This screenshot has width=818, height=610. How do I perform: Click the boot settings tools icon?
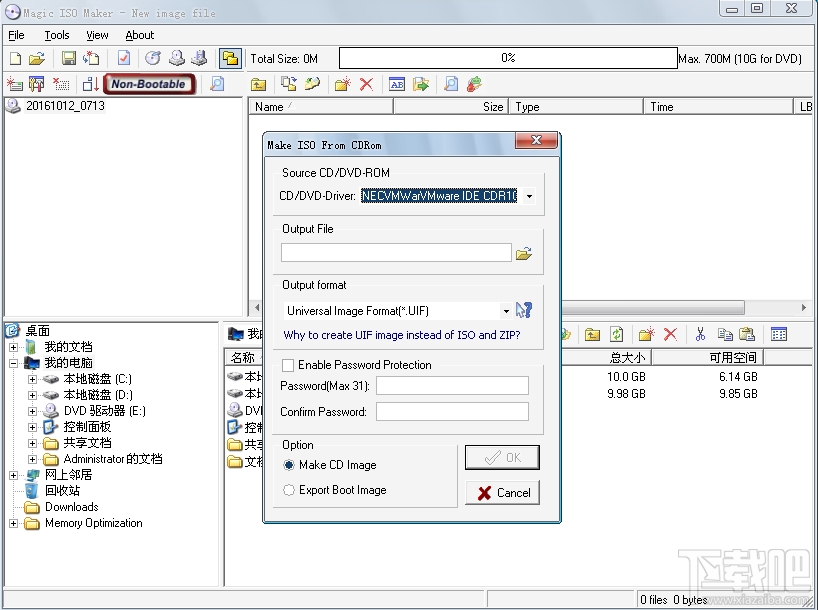pos(37,83)
